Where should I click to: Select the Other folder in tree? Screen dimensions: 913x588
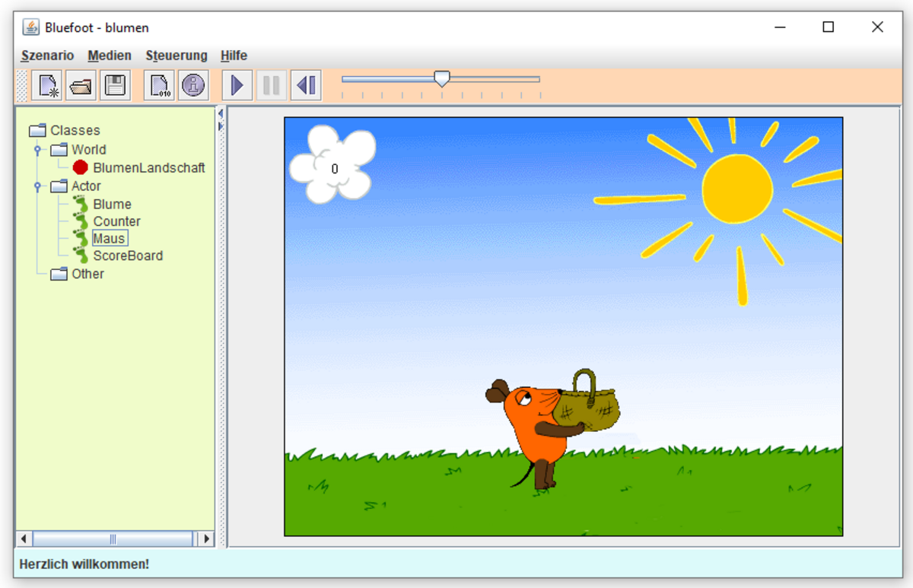(x=87, y=274)
